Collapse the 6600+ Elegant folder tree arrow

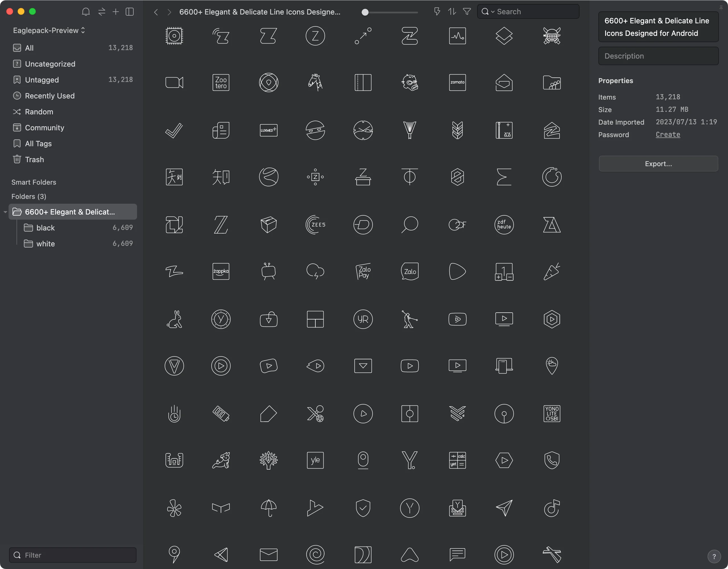(5, 212)
